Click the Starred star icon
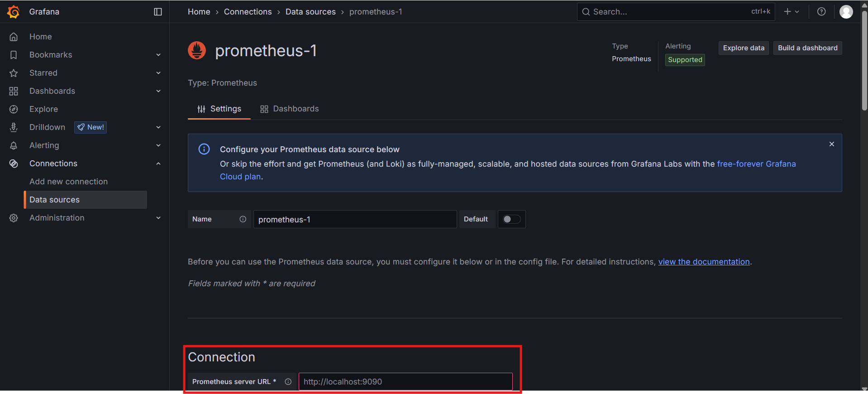The width and height of the screenshot is (868, 394). pyautogui.click(x=14, y=73)
